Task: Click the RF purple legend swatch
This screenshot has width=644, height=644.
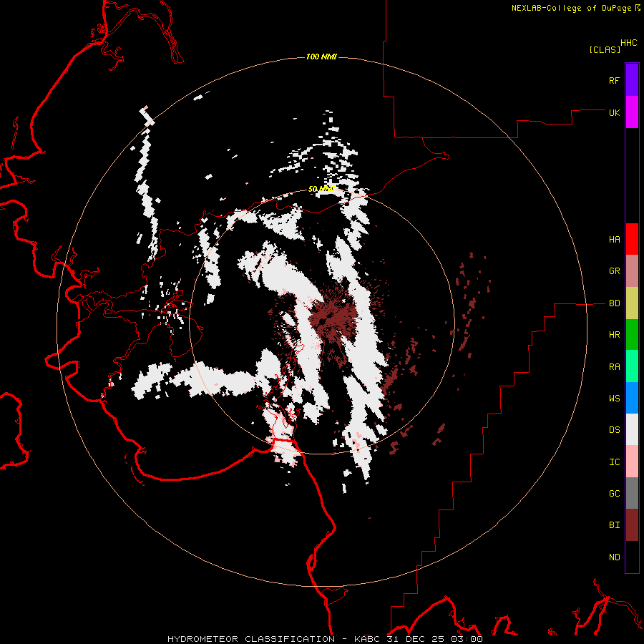Action: [x=632, y=80]
